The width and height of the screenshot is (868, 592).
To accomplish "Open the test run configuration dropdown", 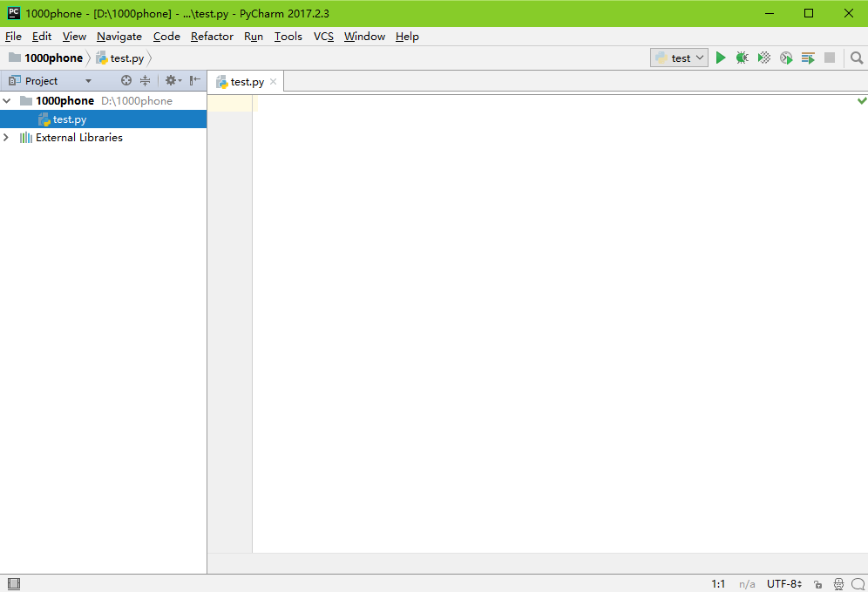I will 679,58.
